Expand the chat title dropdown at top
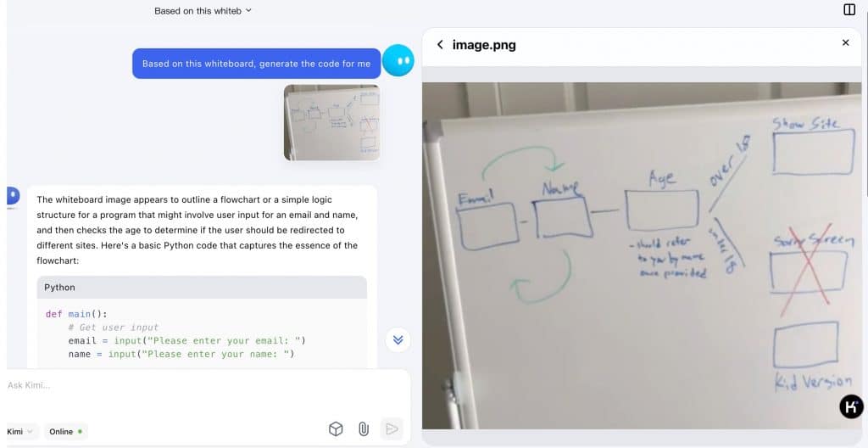 tap(203, 11)
